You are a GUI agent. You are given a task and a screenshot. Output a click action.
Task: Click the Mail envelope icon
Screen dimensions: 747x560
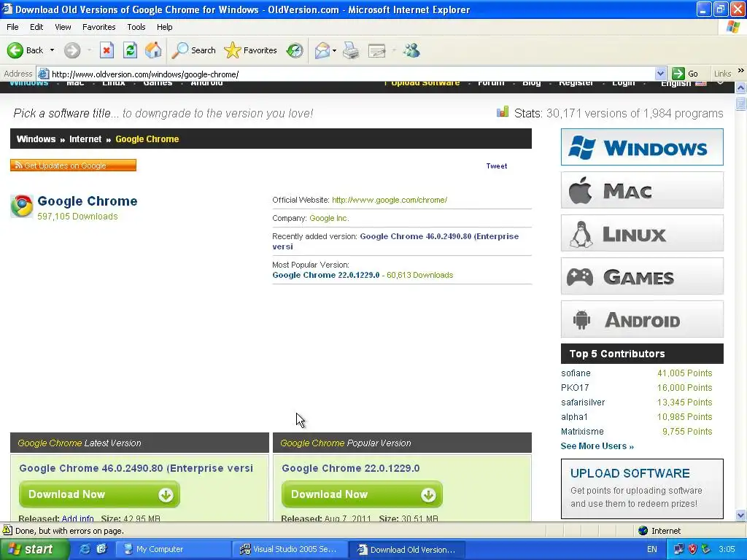click(x=322, y=50)
